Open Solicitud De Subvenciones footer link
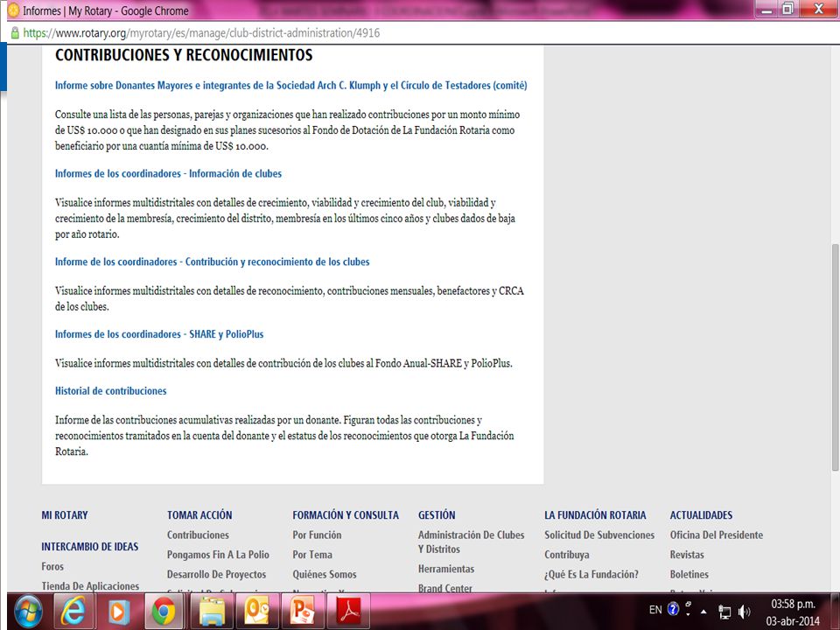This screenshot has width=840, height=630. [599, 535]
